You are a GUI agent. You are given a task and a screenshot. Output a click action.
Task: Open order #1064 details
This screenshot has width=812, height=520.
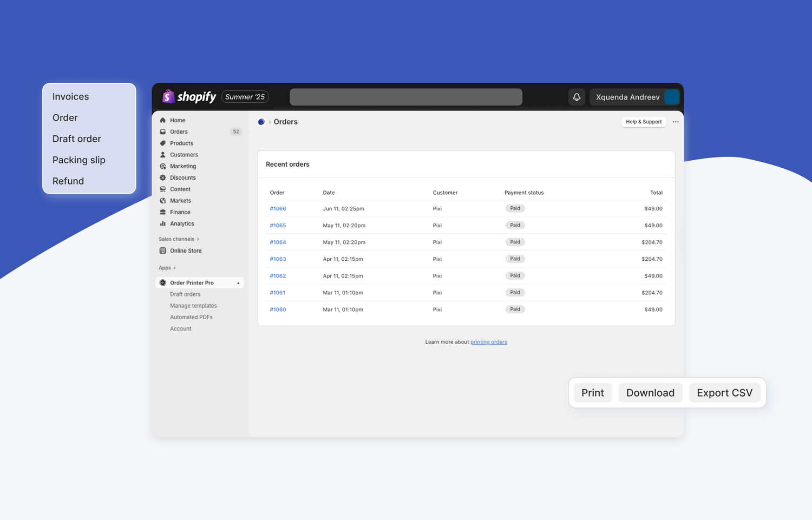[x=278, y=242]
